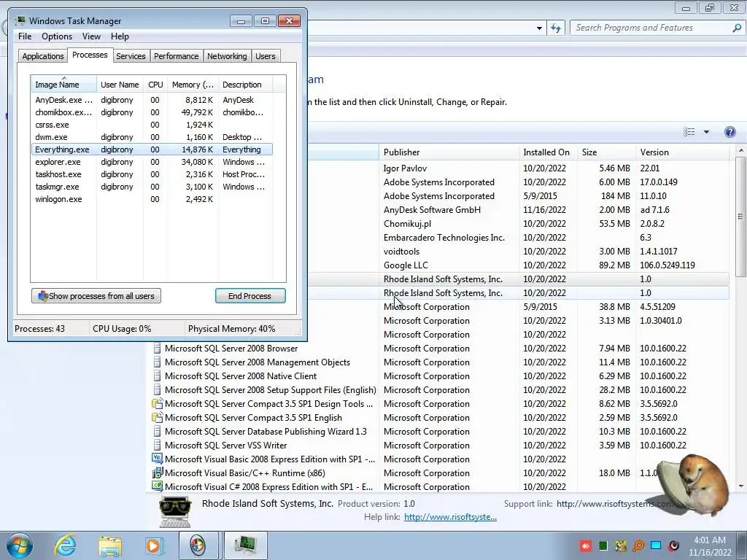Launch Windows Media Player from taskbar
Viewport: 747px width, 560px height.
pyautogui.click(x=154, y=545)
